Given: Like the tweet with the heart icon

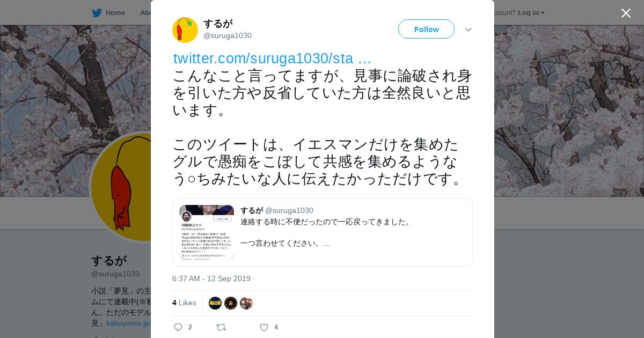Looking at the screenshot, I should click(x=264, y=327).
